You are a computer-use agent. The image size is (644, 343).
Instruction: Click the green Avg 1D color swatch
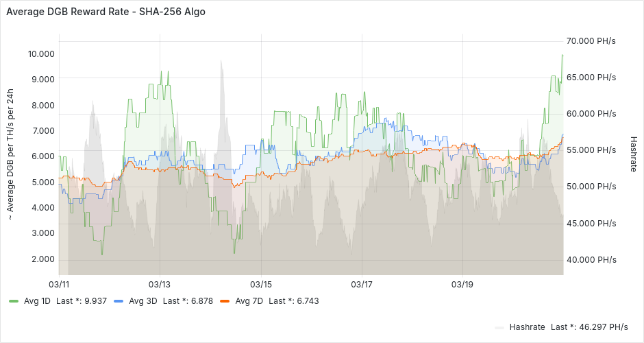pos(14,301)
